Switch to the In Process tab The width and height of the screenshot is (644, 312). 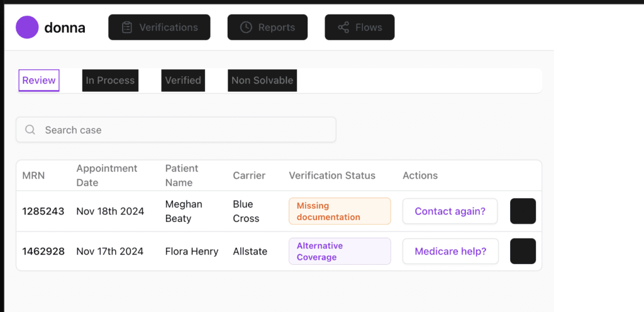click(x=110, y=81)
